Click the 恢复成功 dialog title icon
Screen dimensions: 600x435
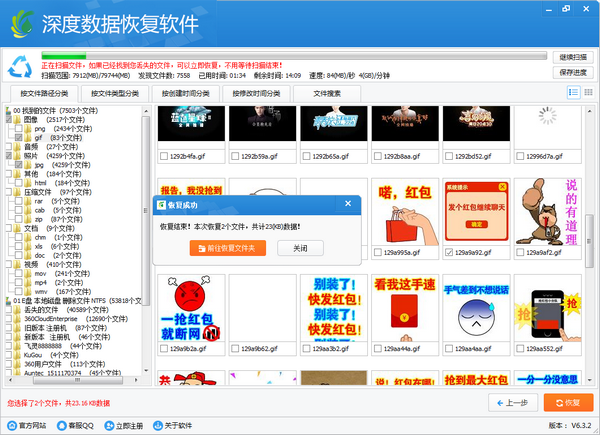[x=161, y=205]
